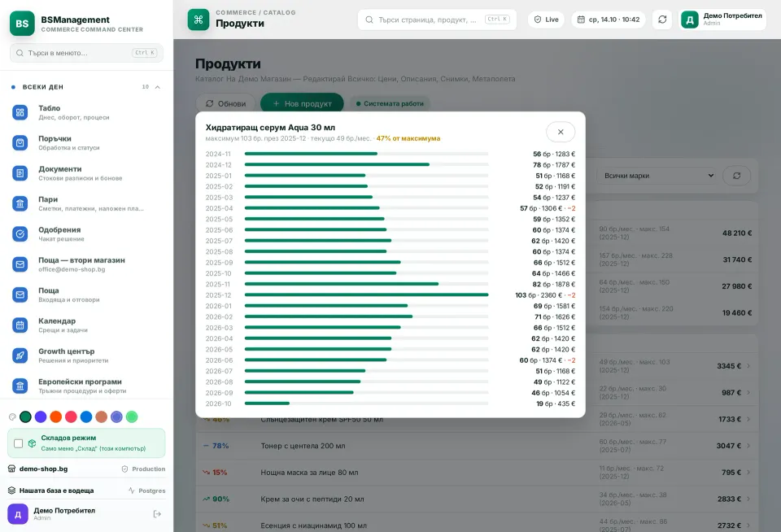The width and height of the screenshot is (781, 532).
Task: Expand the 795 € product row chevron
Action: coord(748,473)
